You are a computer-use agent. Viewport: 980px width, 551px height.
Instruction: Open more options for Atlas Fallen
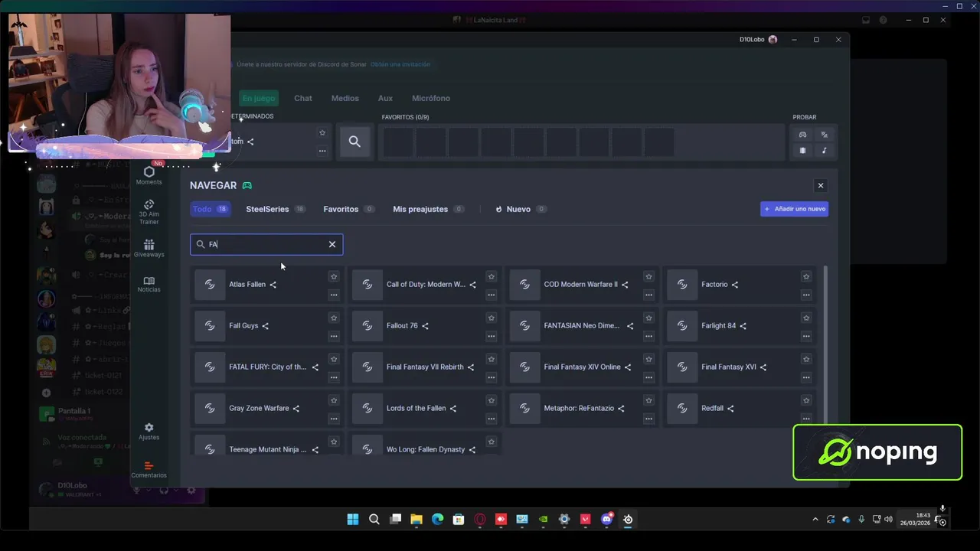coord(334,295)
